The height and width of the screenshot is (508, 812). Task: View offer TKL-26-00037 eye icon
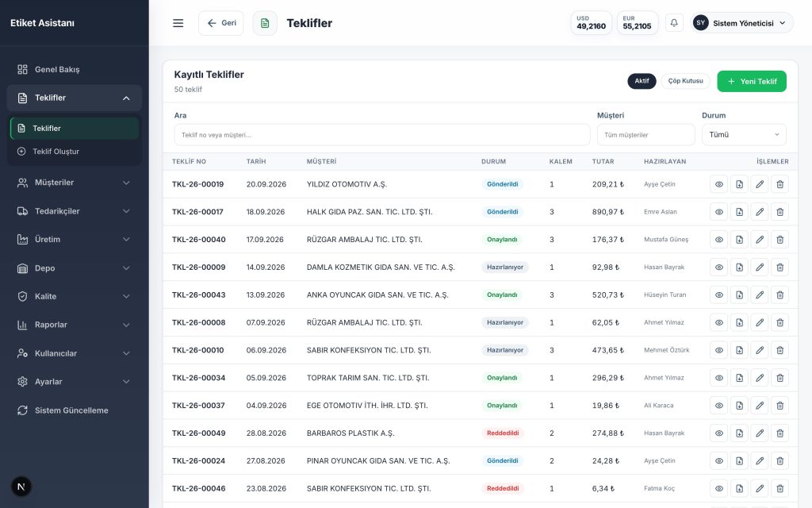pyautogui.click(x=718, y=406)
